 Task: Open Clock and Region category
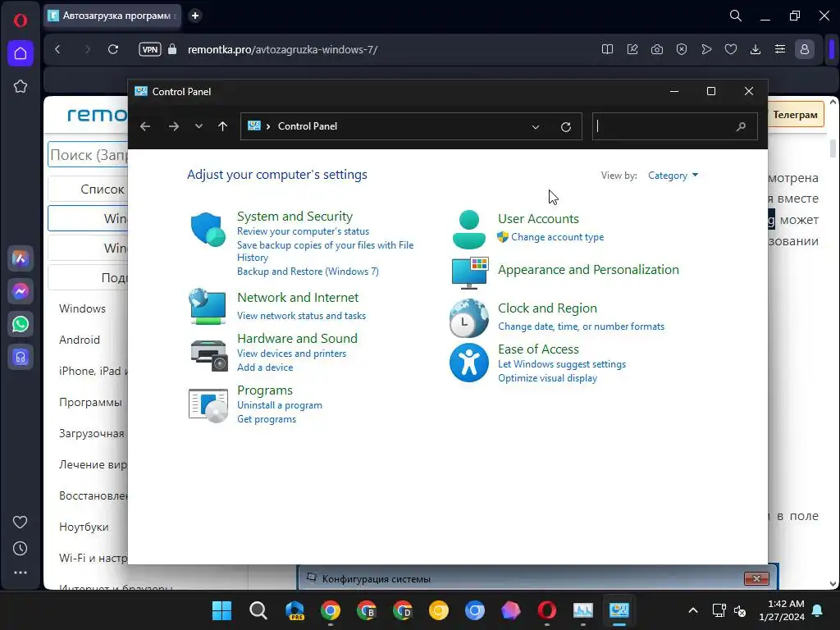coord(547,308)
